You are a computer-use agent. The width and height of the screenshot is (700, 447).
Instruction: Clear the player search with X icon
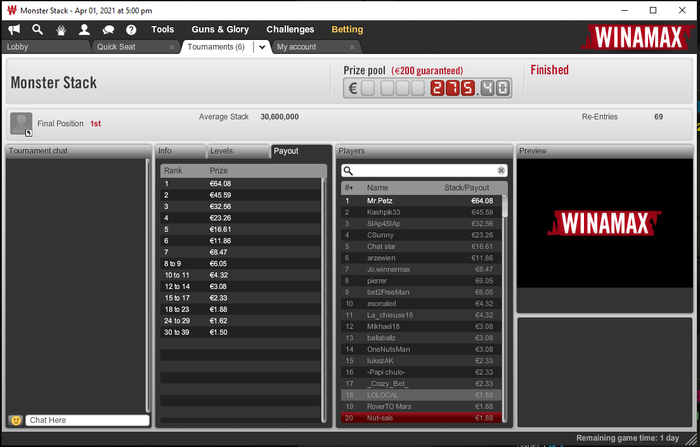point(501,171)
